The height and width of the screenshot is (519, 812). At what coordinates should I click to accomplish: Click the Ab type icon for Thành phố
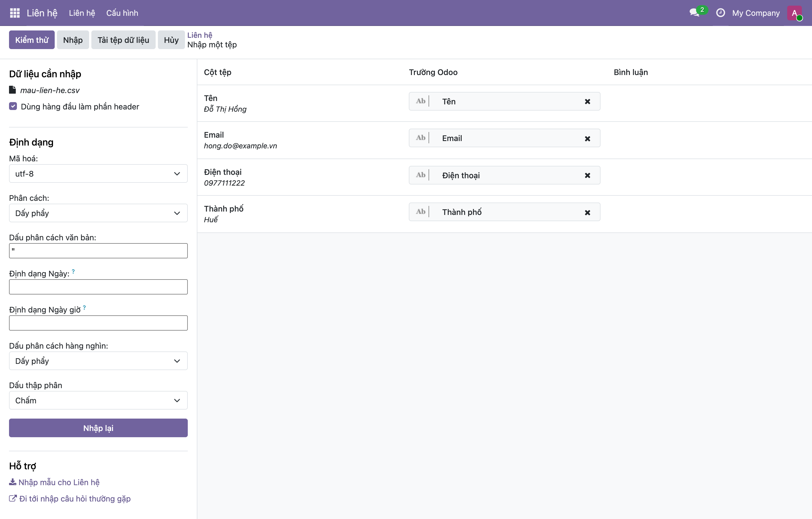[x=420, y=212]
